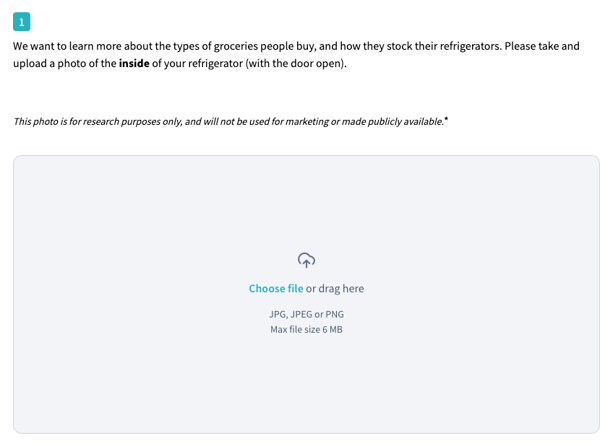The width and height of the screenshot is (613, 446).
Task: Open the Choose file link
Action: (x=276, y=288)
